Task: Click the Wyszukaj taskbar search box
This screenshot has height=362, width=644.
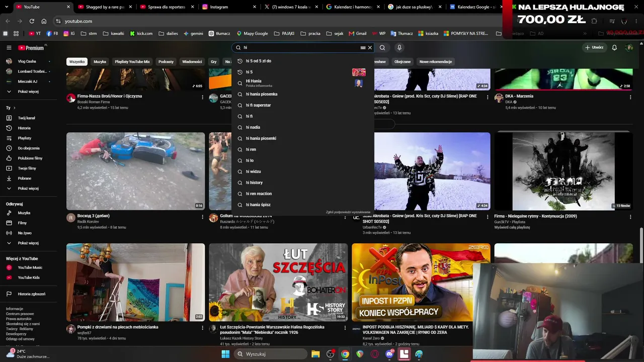Action: point(271,354)
